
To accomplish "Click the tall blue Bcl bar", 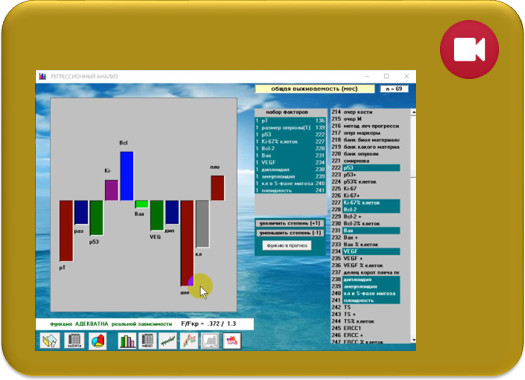I will [127, 176].
